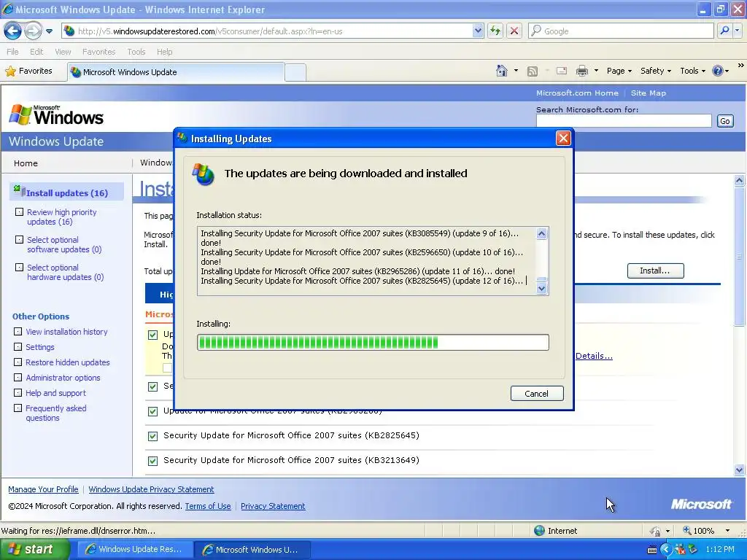Click the Search Microsoft.com input field
The width and height of the screenshot is (747, 560).
pyautogui.click(x=624, y=121)
